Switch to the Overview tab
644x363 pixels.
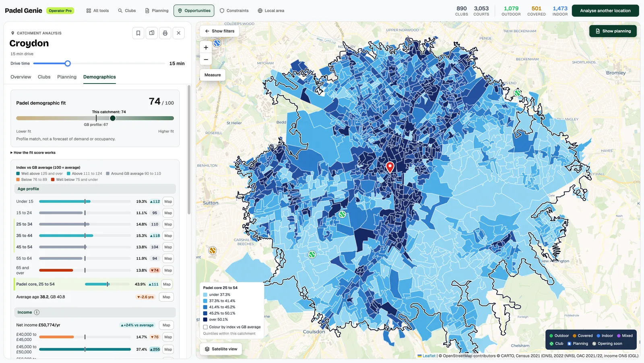click(x=21, y=77)
